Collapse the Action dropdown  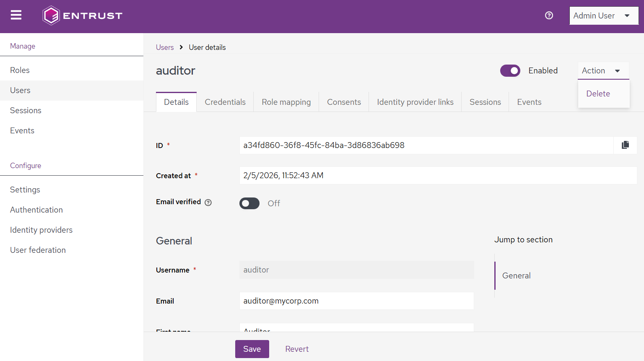pos(603,71)
